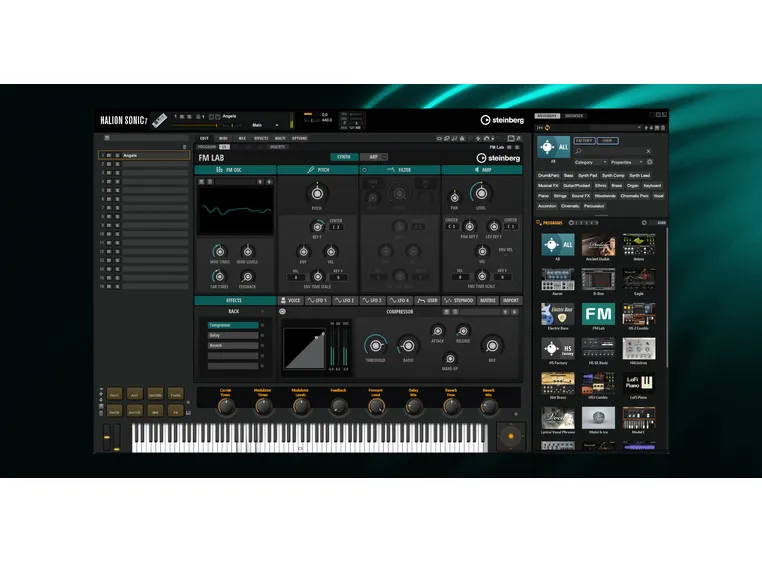Click the Compressor THRESHOLD knob
Screen dimensions: 762x562
375,346
